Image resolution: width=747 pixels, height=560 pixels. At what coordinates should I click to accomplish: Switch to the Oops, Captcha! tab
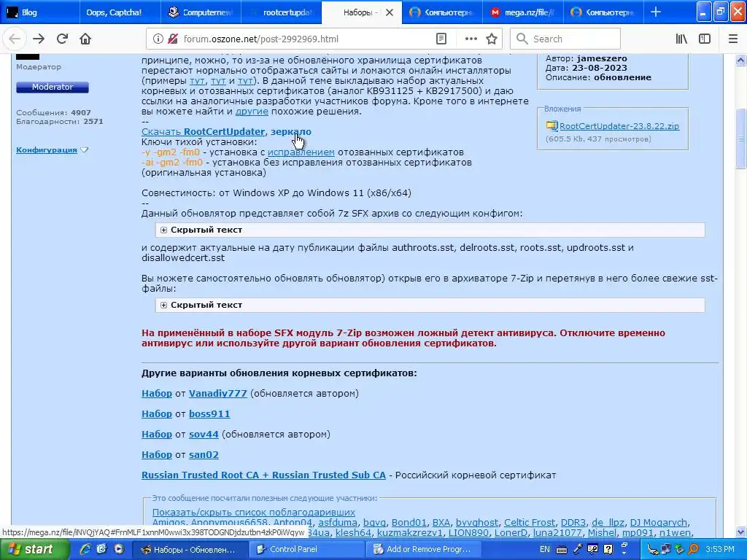pyautogui.click(x=120, y=12)
